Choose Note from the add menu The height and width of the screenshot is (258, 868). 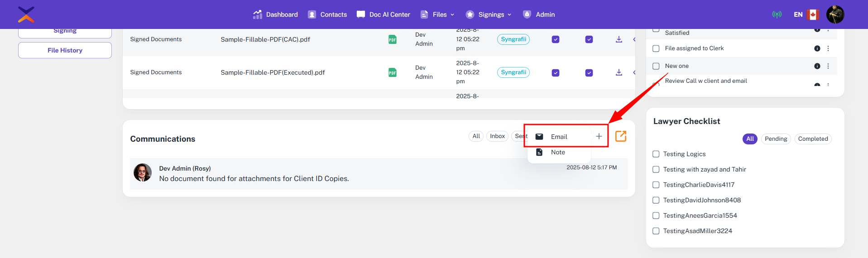(x=558, y=152)
